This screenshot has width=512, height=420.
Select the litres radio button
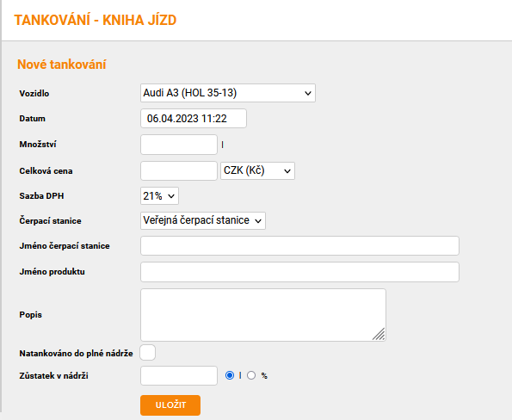point(230,375)
